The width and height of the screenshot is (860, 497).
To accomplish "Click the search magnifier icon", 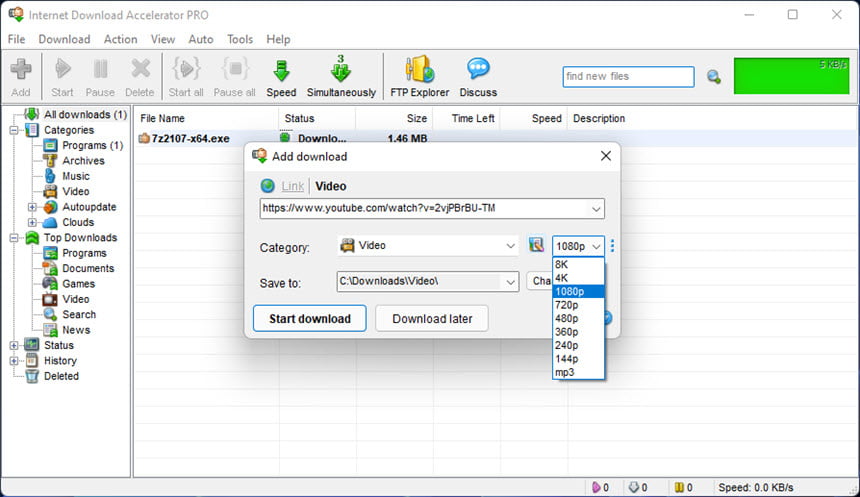I will pyautogui.click(x=714, y=77).
